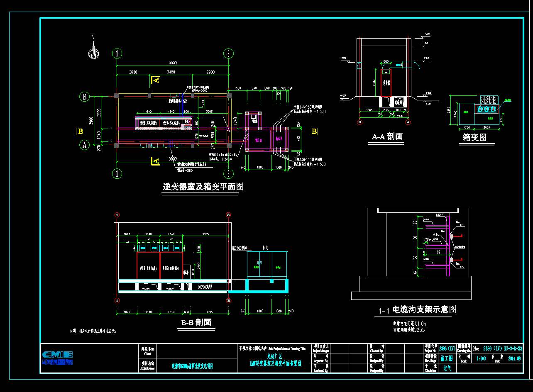Click the note 支架角钢采用Q235
533x392 pixels.
pyautogui.click(x=409, y=330)
